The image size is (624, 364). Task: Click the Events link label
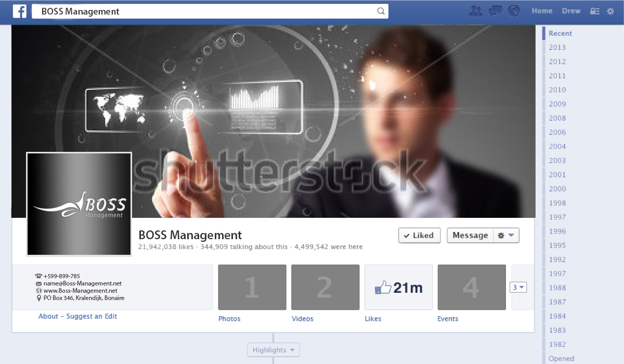448,319
